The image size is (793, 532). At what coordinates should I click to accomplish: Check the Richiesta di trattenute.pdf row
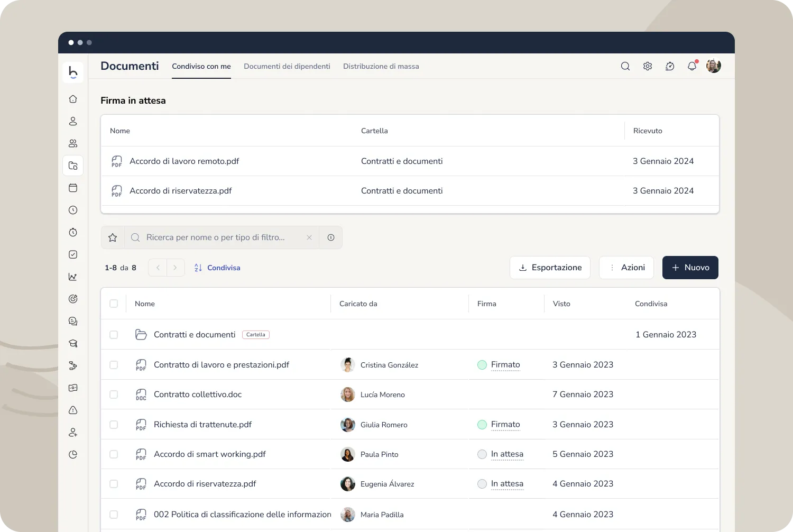114,425
